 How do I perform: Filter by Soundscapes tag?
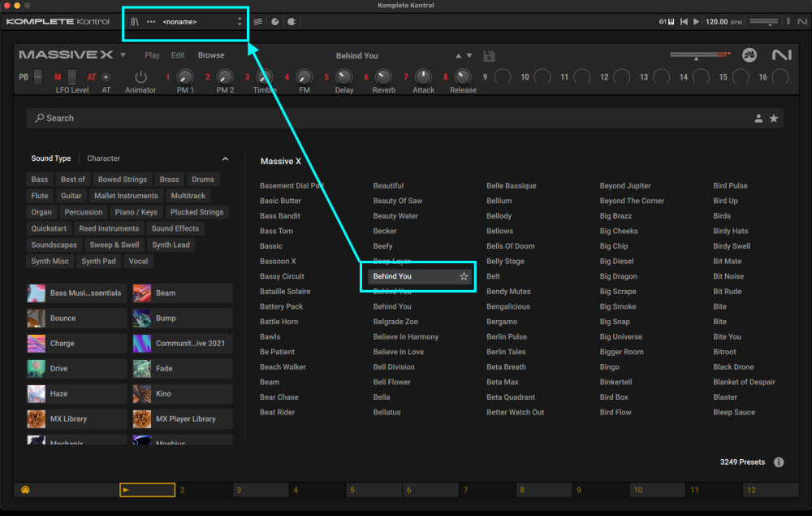[54, 245]
